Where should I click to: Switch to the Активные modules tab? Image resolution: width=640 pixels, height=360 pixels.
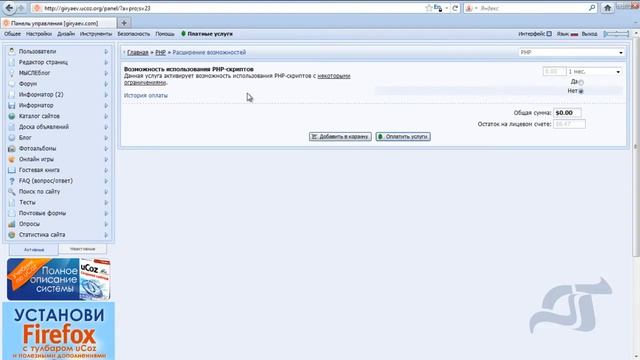pyautogui.click(x=34, y=249)
